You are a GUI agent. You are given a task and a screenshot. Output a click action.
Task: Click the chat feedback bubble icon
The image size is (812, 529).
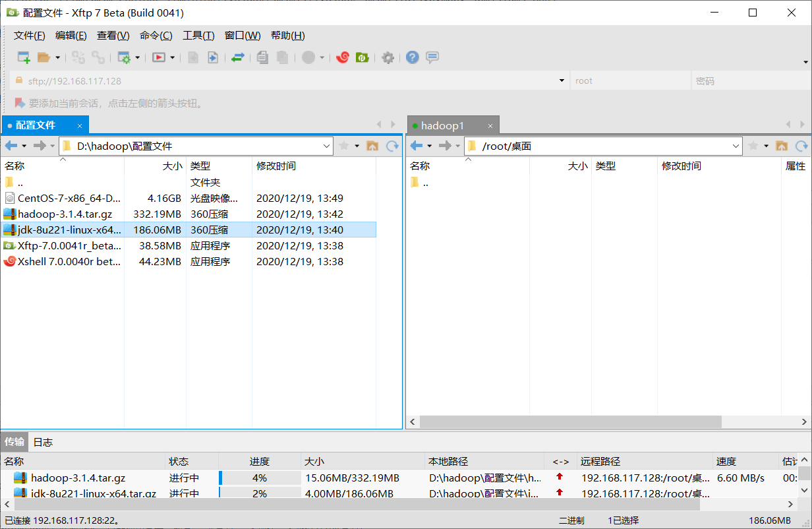pos(432,57)
